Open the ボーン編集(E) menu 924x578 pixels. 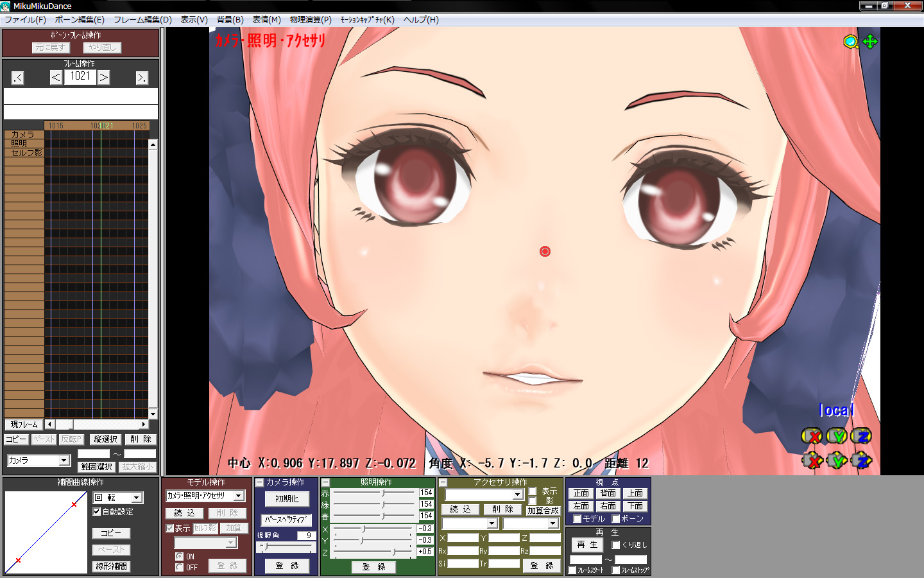(80, 20)
